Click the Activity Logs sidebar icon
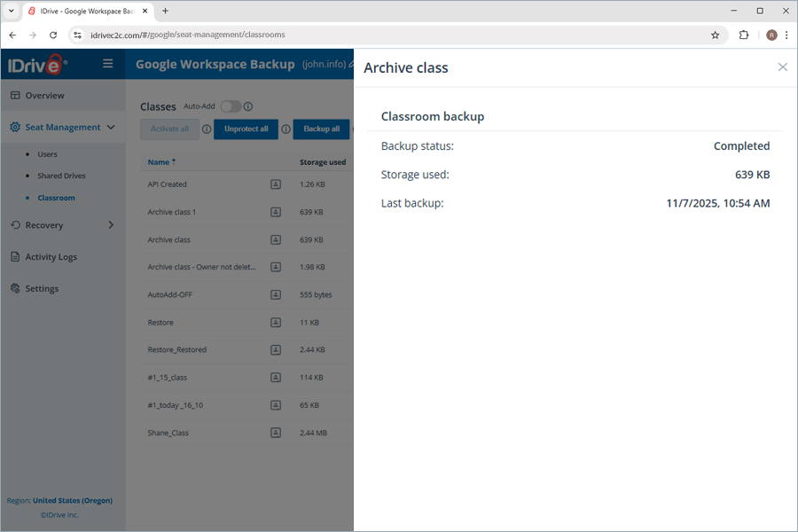The image size is (798, 532). coord(15,256)
